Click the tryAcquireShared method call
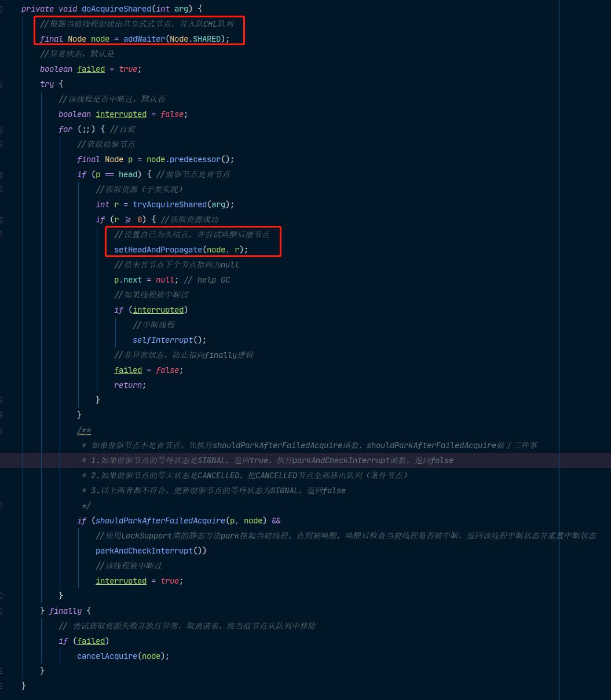 pos(170,204)
